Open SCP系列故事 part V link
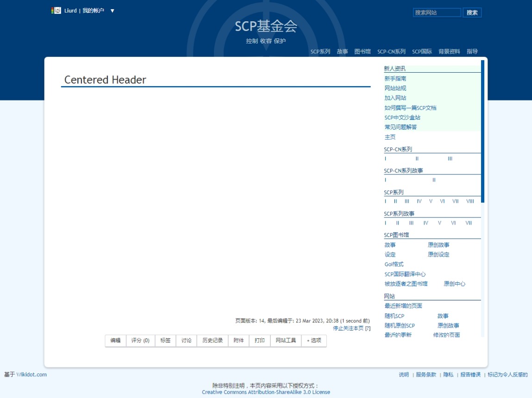This screenshot has height=398, width=532. pyautogui.click(x=439, y=223)
